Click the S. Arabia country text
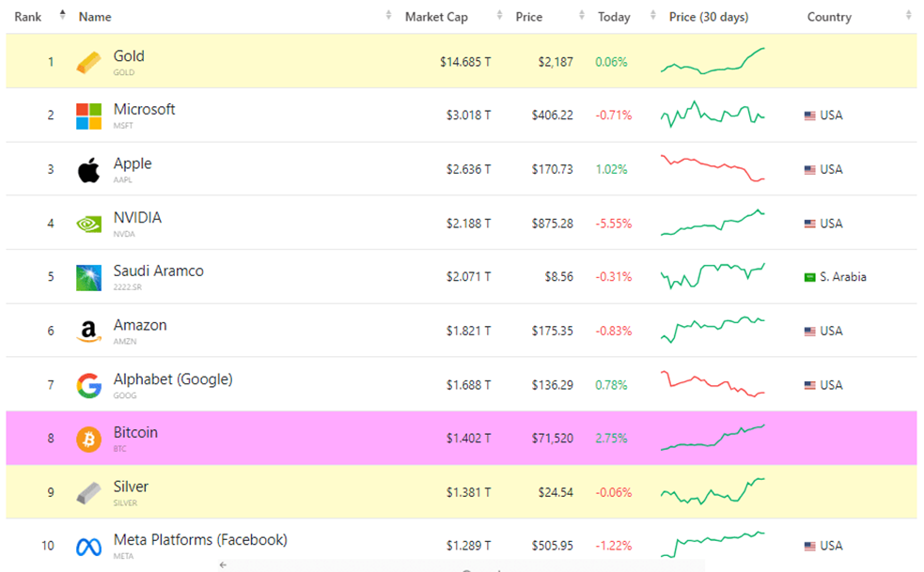The image size is (924, 572). (x=842, y=277)
